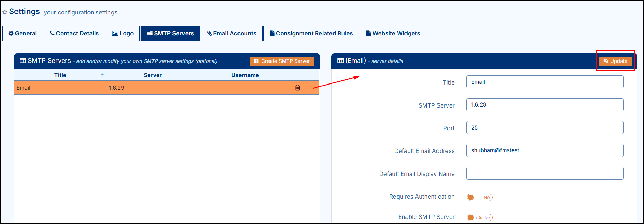Click into the Port input field
Viewport: 644px width, 224px height.
545,127
